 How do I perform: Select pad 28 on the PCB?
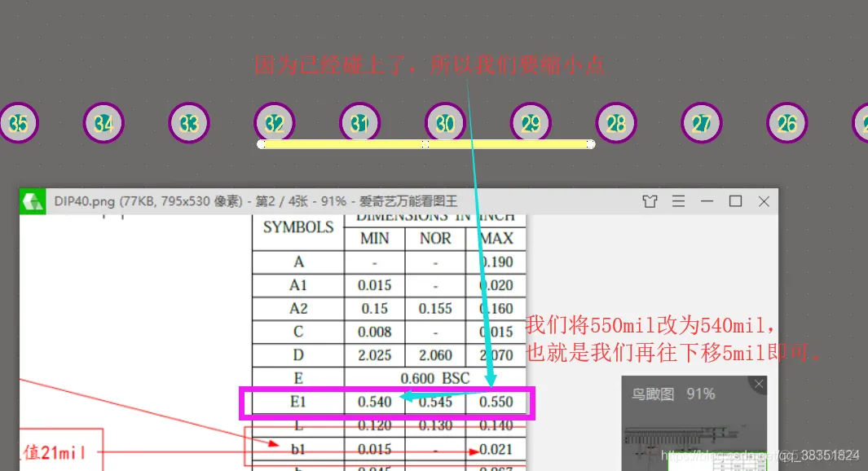click(616, 124)
